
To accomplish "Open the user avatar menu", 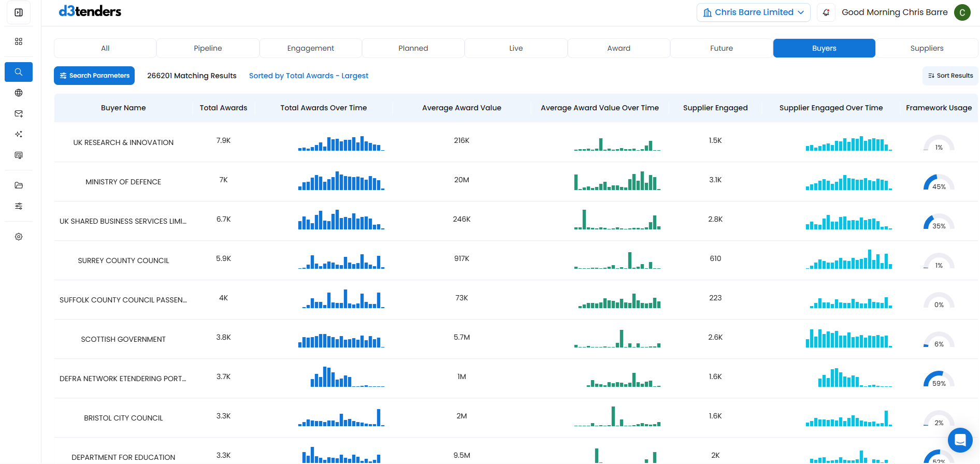I will point(962,12).
